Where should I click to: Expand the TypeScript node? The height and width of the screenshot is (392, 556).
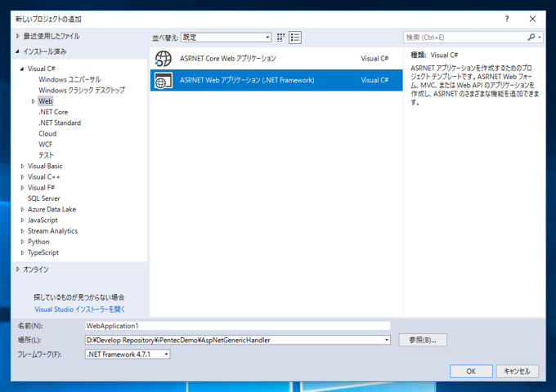coord(22,253)
